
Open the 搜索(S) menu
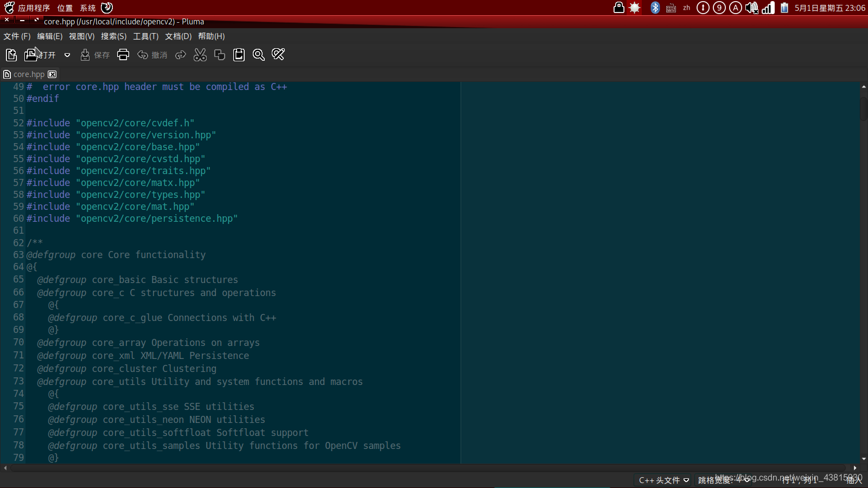pyautogui.click(x=113, y=36)
